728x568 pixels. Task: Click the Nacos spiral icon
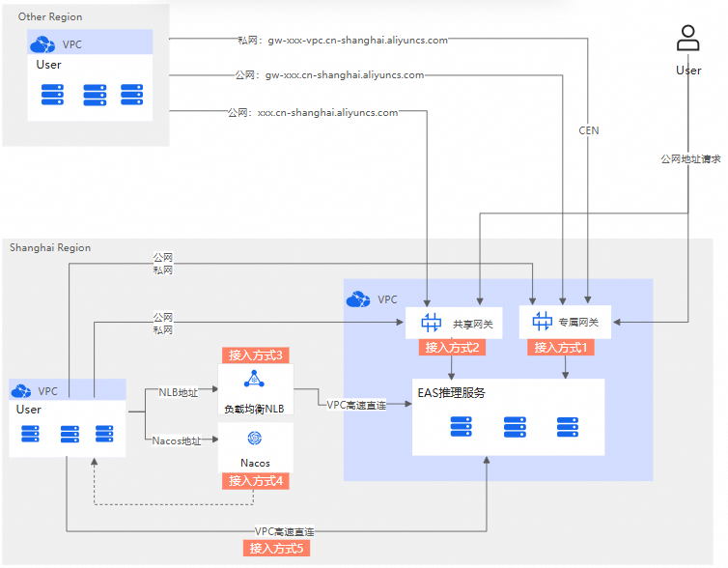coord(255,438)
